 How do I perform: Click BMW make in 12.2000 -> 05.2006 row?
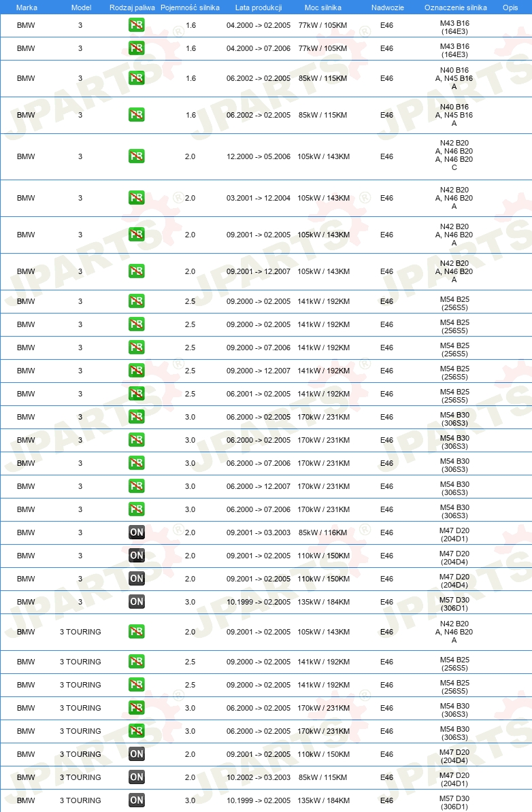pyautogui.click(x=26, y=156)
